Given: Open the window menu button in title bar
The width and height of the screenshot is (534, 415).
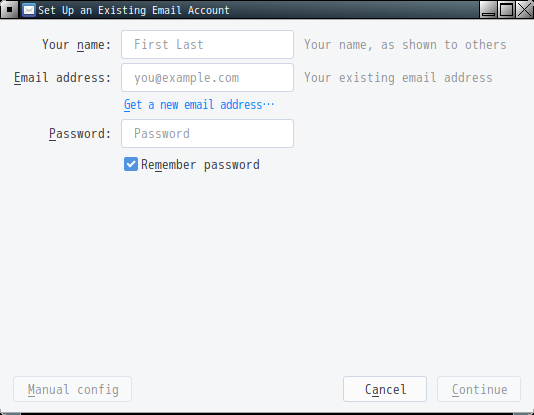Looking at the screenshot, I should pyautogui.click(x=10, y=10).
